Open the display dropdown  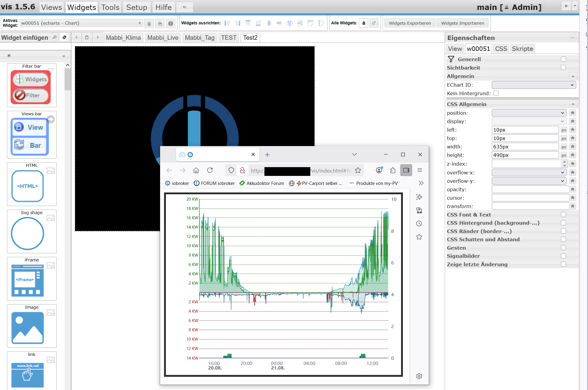(529, 121)
